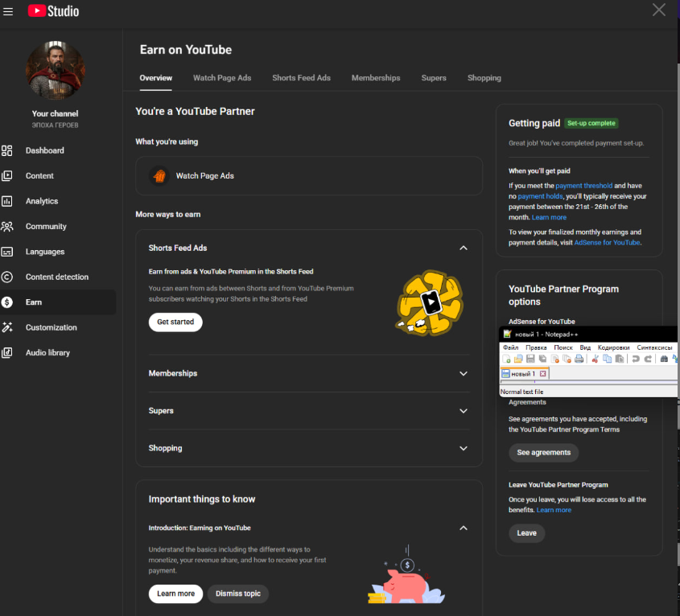Expand the Shopping section

coord(464,448)
